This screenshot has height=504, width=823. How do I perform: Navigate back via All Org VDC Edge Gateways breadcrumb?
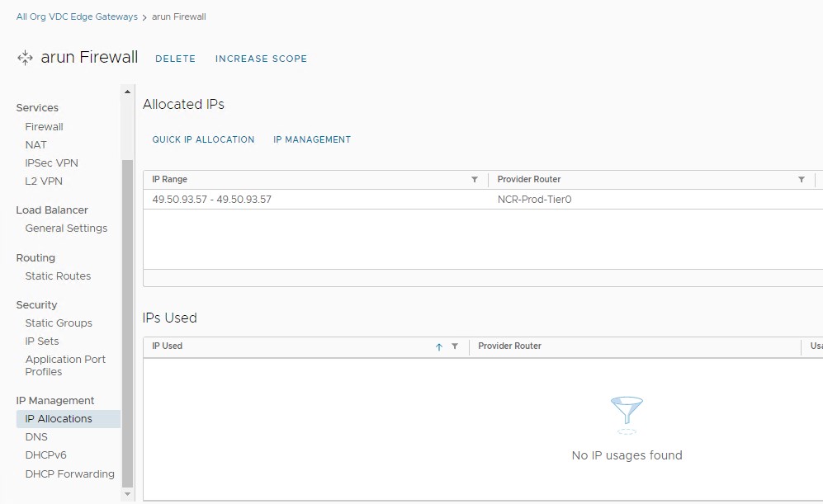tap(77, 15)
